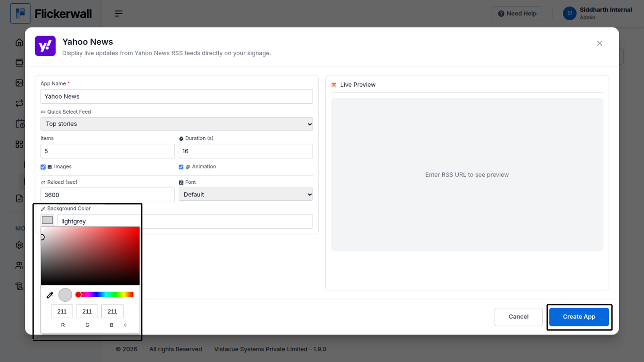Open the schedule calendar icon in sidebar
This screenshot has height=362, width=644.
tap(20, 124)
